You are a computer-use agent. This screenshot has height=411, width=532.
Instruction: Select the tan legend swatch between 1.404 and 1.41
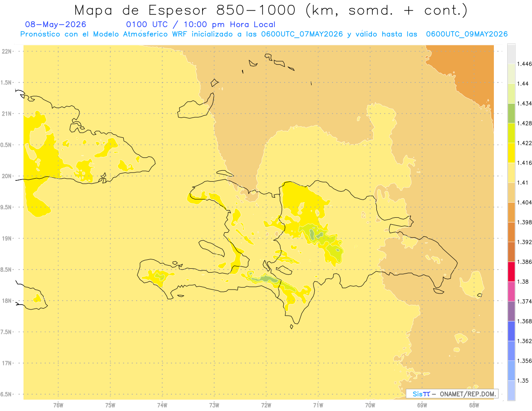coord(511,192)
